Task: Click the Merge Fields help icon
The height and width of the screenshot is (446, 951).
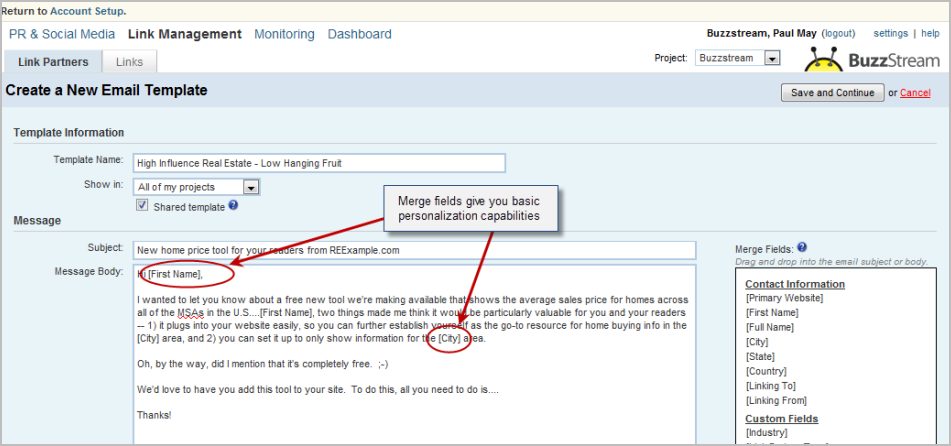Action: [x=802, y=247]
